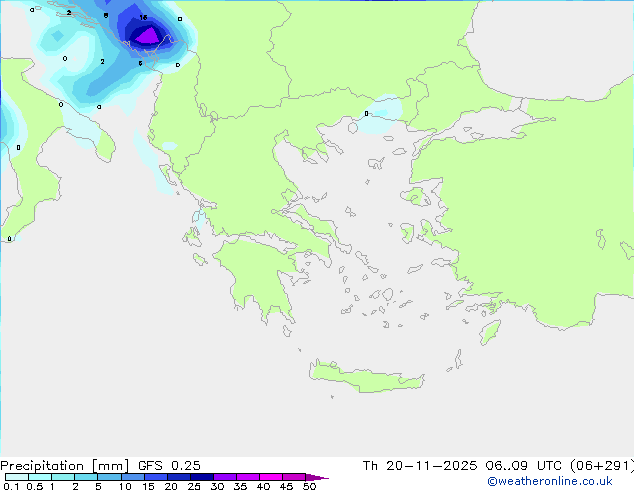Click the 20–25 mm legend swatch

click(x=179, y=477)
